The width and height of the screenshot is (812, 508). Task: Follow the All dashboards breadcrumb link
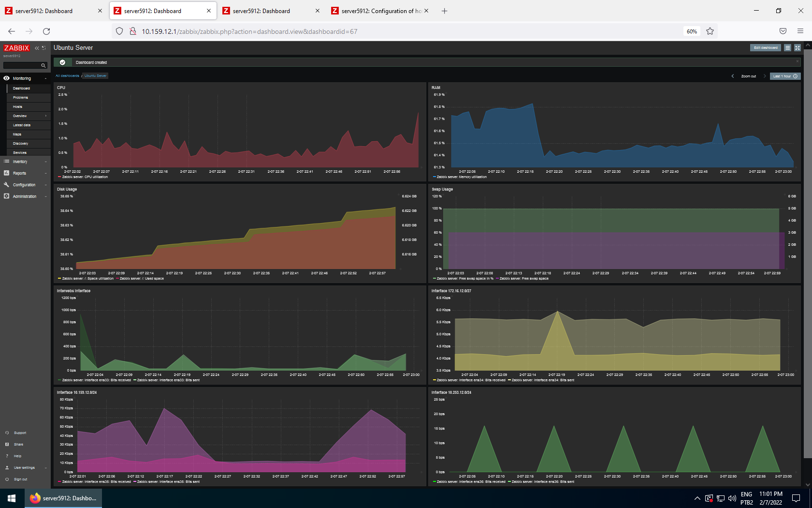[x=67, y=75]
